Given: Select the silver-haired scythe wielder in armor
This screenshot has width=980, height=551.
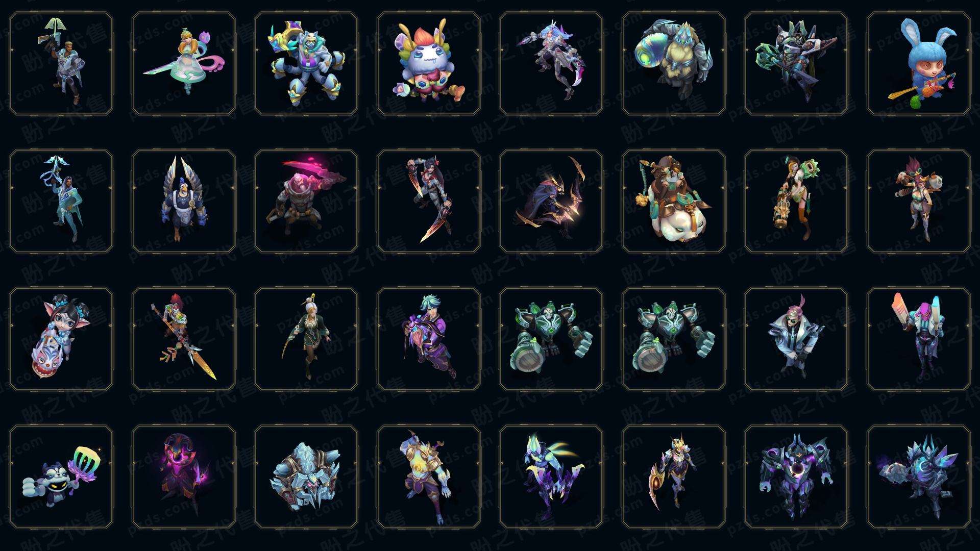Looking at the screenshot, I should [551, 64].
